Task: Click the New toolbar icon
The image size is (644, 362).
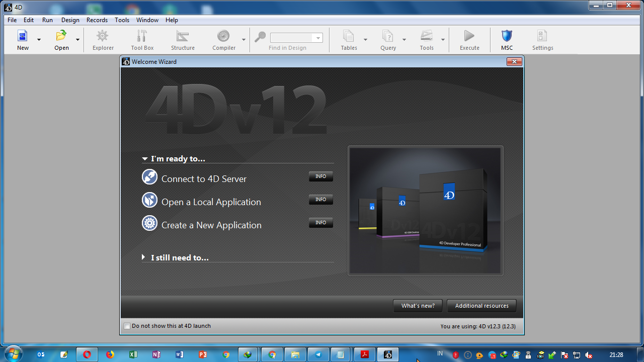Action: [x=23, y=36]
